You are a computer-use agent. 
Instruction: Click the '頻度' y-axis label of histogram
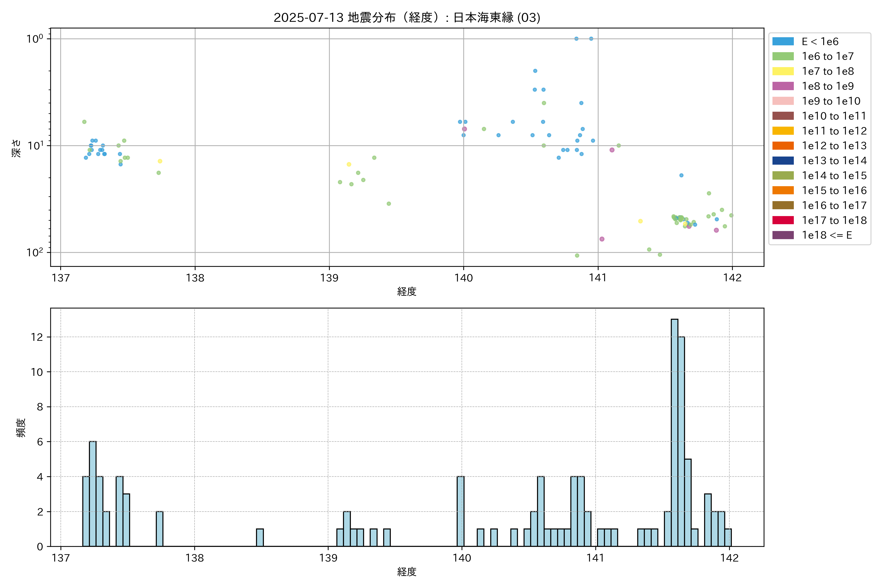[x=21, y=428]
